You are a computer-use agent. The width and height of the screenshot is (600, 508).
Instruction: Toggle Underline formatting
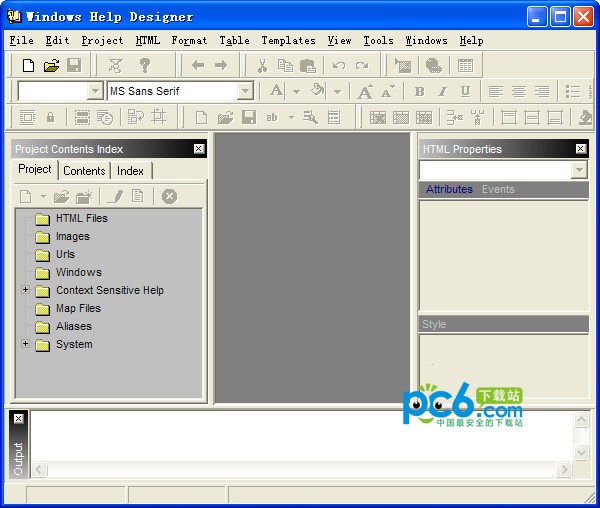click(465, 91)
